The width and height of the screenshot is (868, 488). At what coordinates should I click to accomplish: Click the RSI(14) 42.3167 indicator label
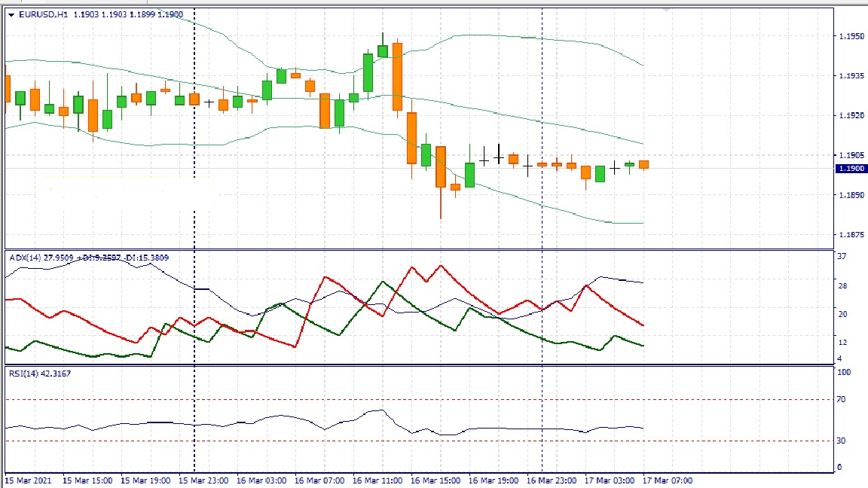coord(40,373)
